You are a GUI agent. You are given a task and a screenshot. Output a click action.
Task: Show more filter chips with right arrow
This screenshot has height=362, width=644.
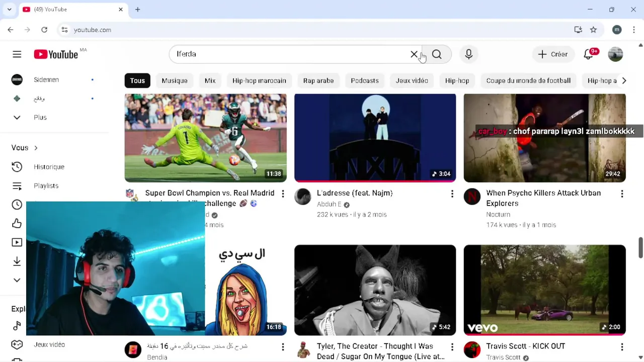coord(624,80)
